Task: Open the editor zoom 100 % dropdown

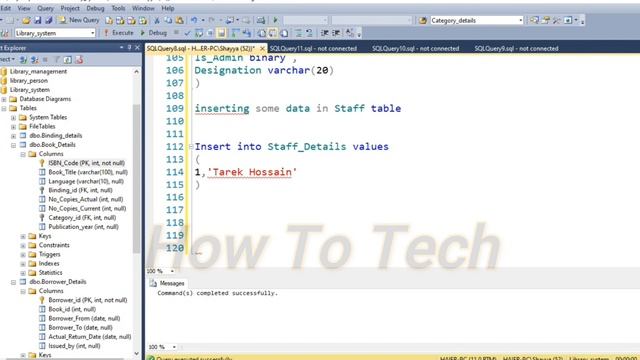Action: click(172, 271)
